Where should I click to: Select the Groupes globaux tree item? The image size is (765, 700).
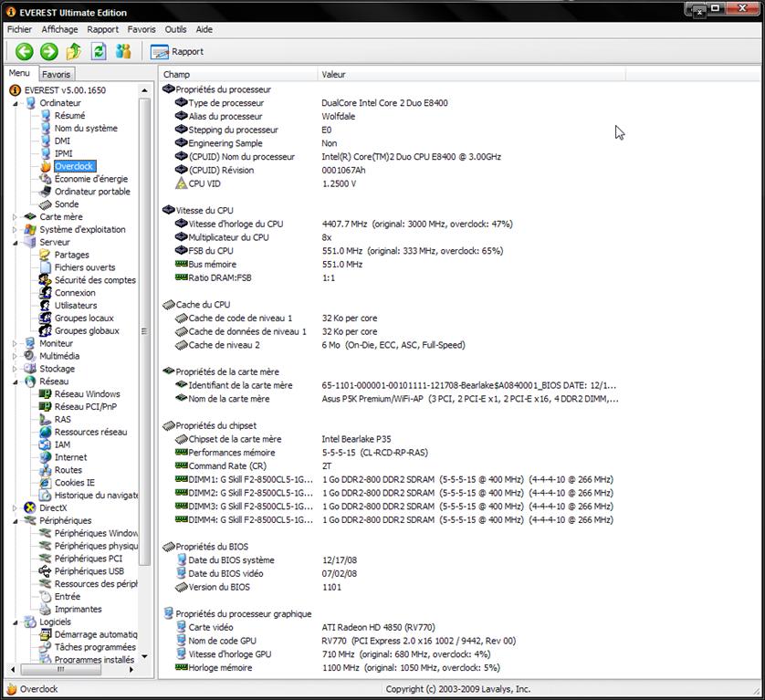coord(87,330)
